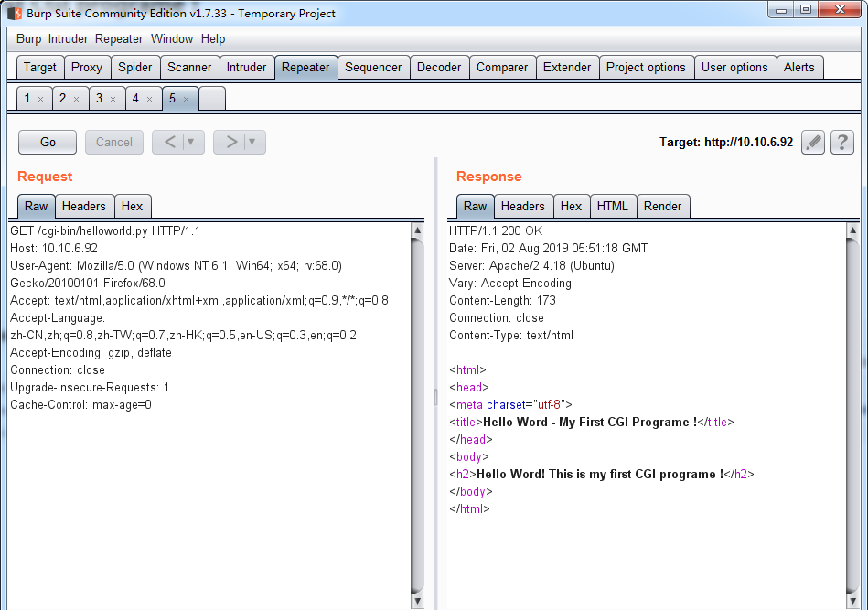Click the 'HTTP/1.1 200 OK' response line
This screenshot has width=868, height=610.
[496, 230]
